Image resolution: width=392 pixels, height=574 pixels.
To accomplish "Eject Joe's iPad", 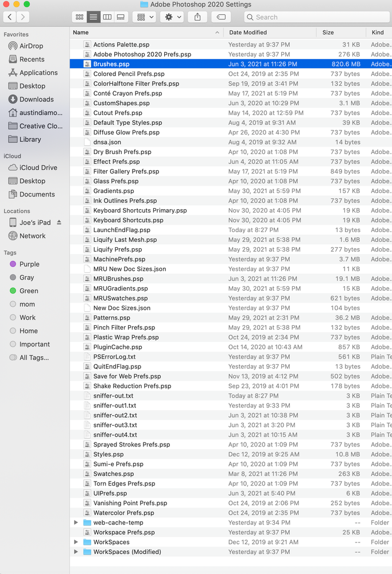I will [x=59, y=222].
